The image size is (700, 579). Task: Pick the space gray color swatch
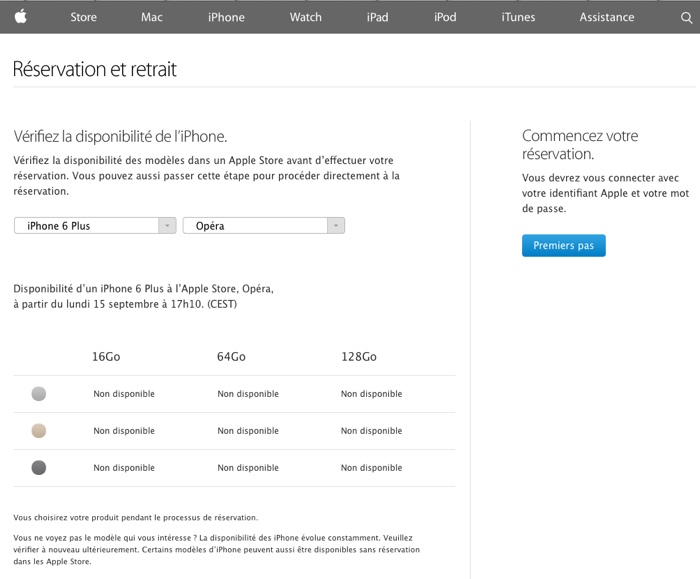pyautogui.click(x=39, y=468)
